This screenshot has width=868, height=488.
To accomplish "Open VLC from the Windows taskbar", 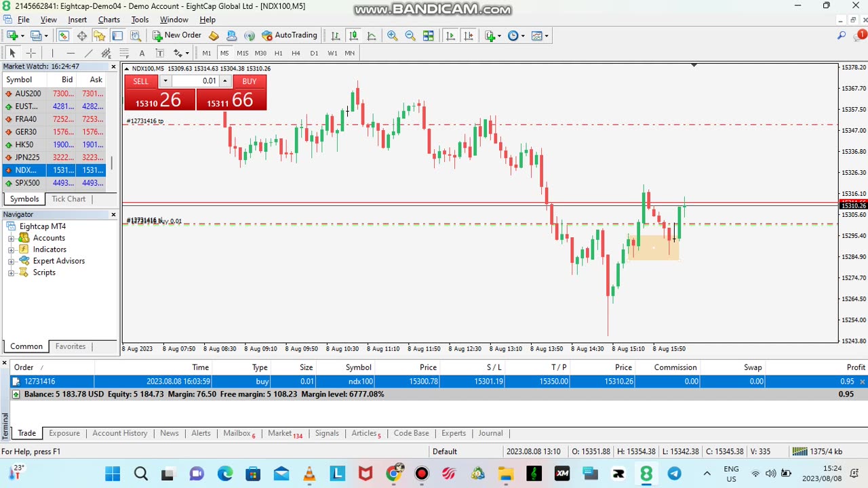I will 309,474.
